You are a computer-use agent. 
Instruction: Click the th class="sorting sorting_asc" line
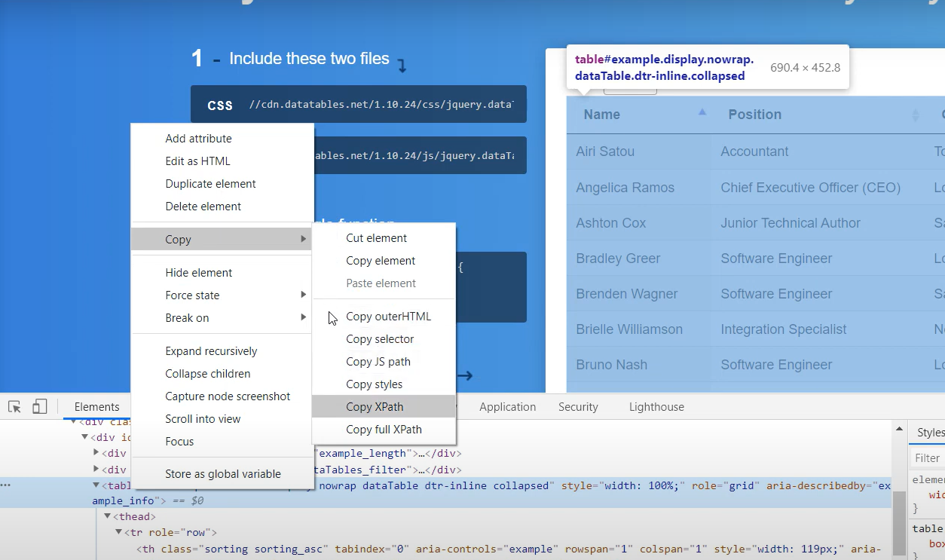tap(509, 549)
